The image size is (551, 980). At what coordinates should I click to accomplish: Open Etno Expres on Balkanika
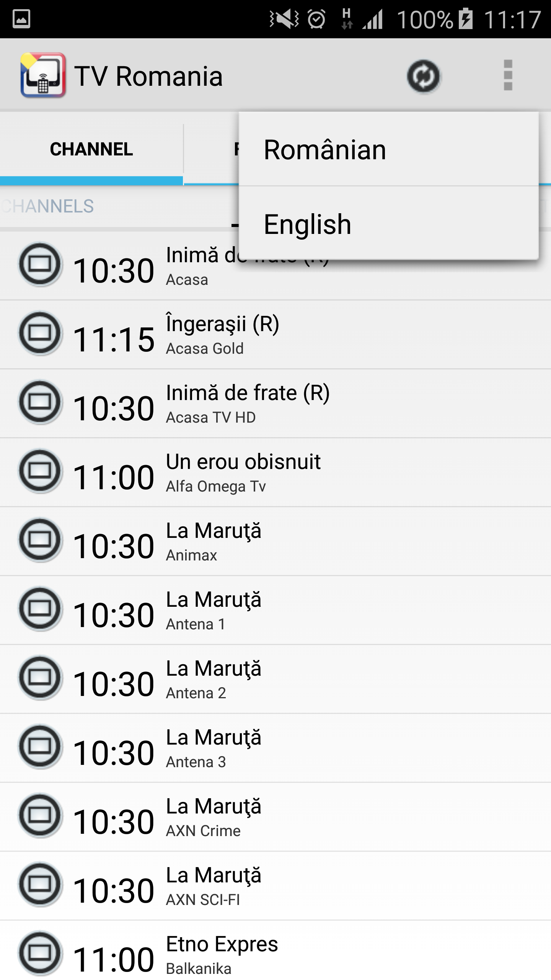click(275, 954)
